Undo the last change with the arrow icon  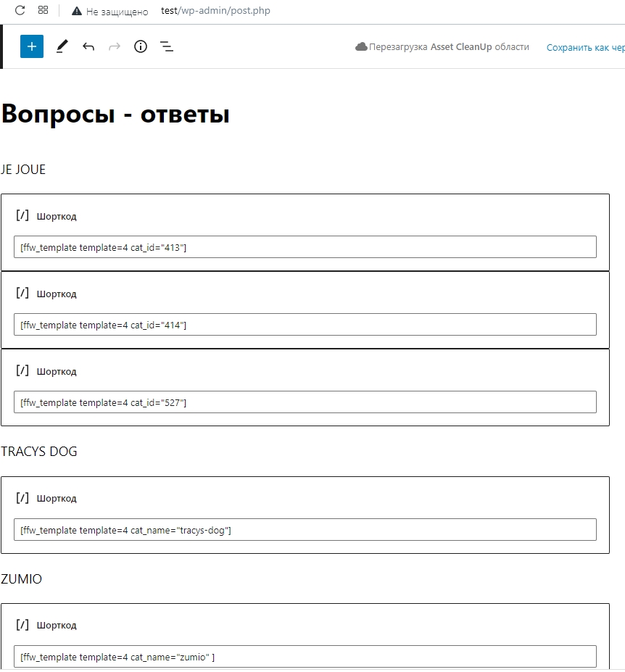(88, 46)
